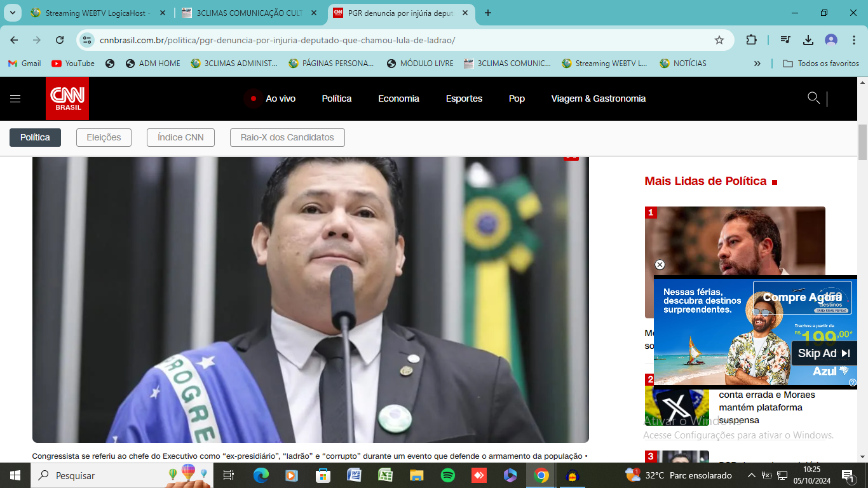Viewport: 868px width, 488px height.
Task: Open the CNN Brasil hamburger menu
Action: [15, 98]
